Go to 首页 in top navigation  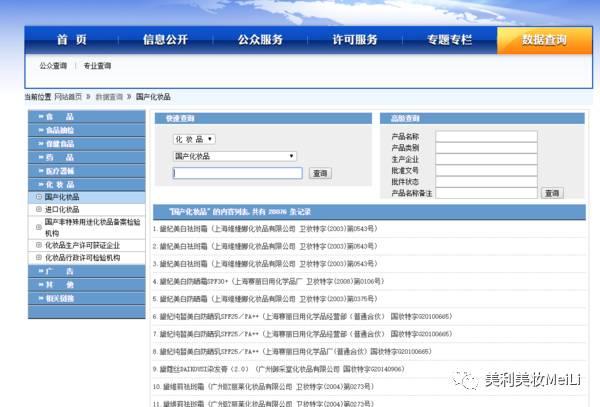coord(72,40)
